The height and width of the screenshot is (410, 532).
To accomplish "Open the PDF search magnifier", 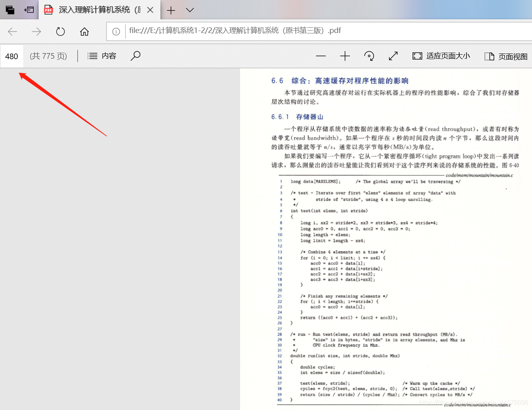I will click(136, 56).
